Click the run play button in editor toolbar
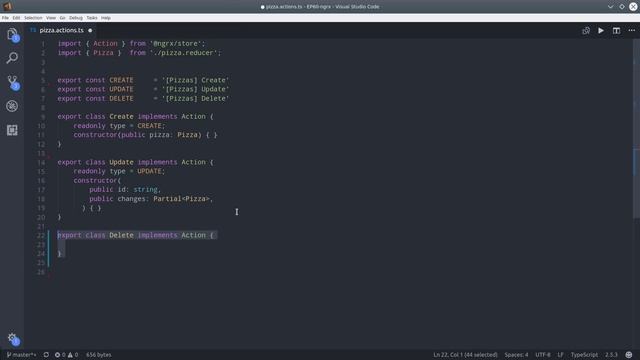The height and width of the screenshot is (360, 640). [x=601, y=31]
